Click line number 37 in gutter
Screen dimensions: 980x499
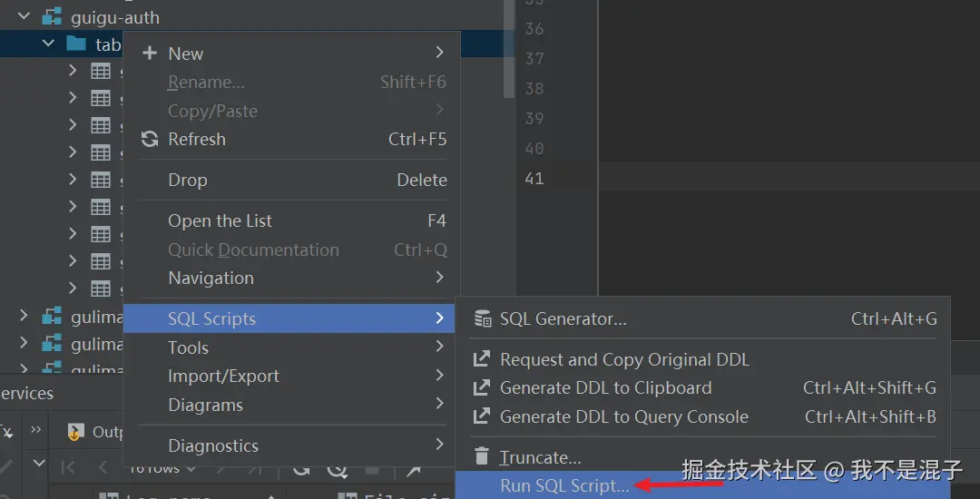tap(534, 59)
